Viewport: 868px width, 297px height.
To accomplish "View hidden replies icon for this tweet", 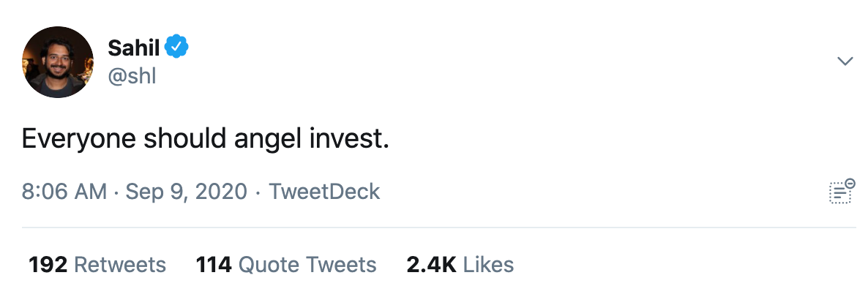I will click(842, 192).
